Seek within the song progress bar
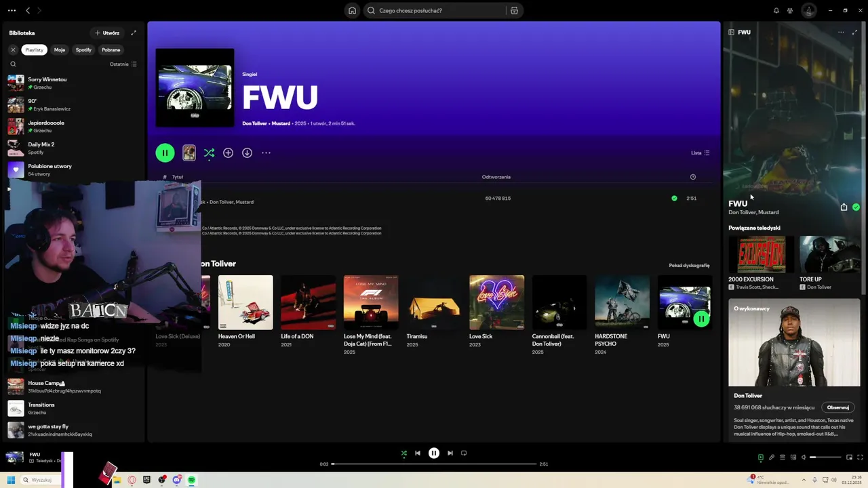868x488 pixels. click(434, 464)
